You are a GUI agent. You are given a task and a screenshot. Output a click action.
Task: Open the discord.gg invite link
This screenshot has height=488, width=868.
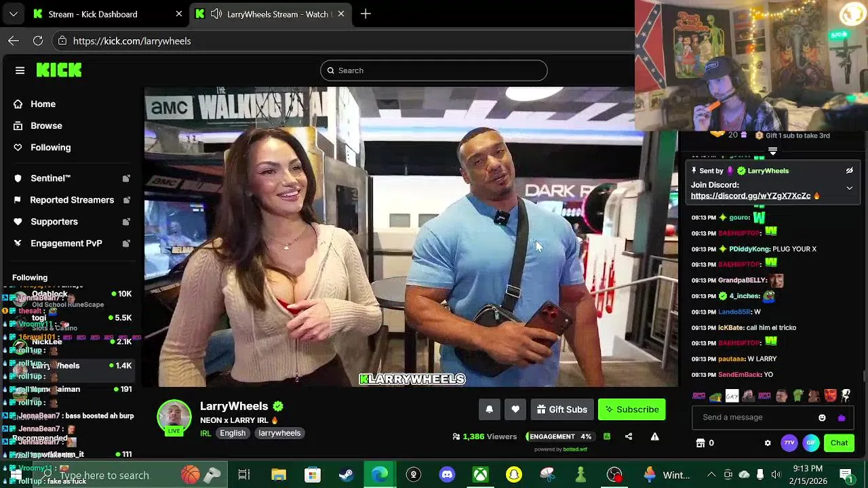click(x=751, y=196)
